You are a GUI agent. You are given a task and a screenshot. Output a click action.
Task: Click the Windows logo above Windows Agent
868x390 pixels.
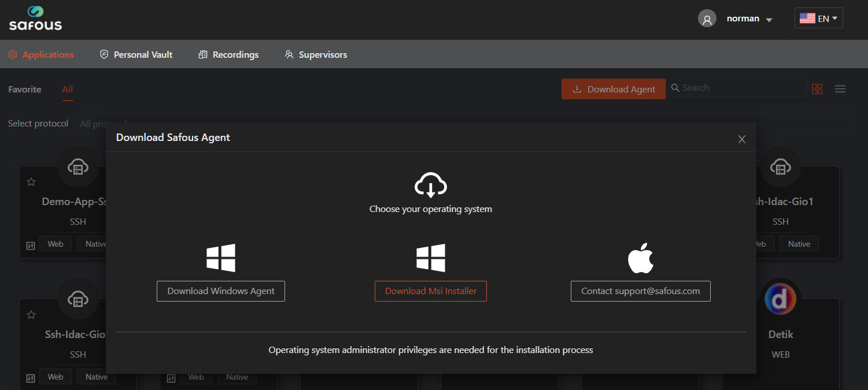click(x=221, y=258)
